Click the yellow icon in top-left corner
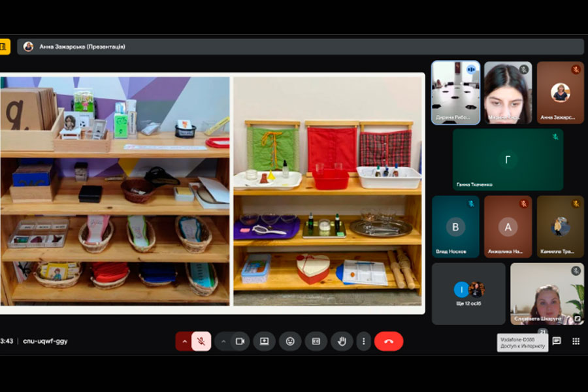This screenshot has width=588, height=392. click(5, 47)
